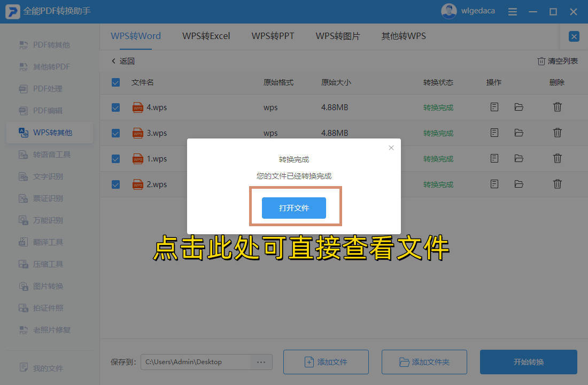This screenshot has height=385, width=588.
Task: Browse save path with the ellipsis button
Action: 261,362
